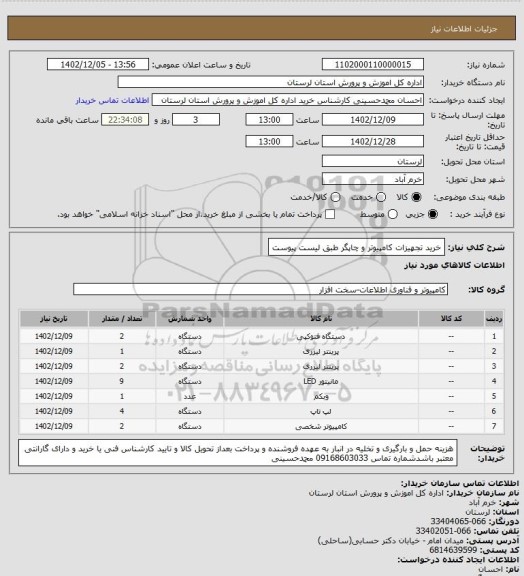524x576 pixels.
Task: Click the need number field 1102000110000015
Action: (x=373, y=64)
